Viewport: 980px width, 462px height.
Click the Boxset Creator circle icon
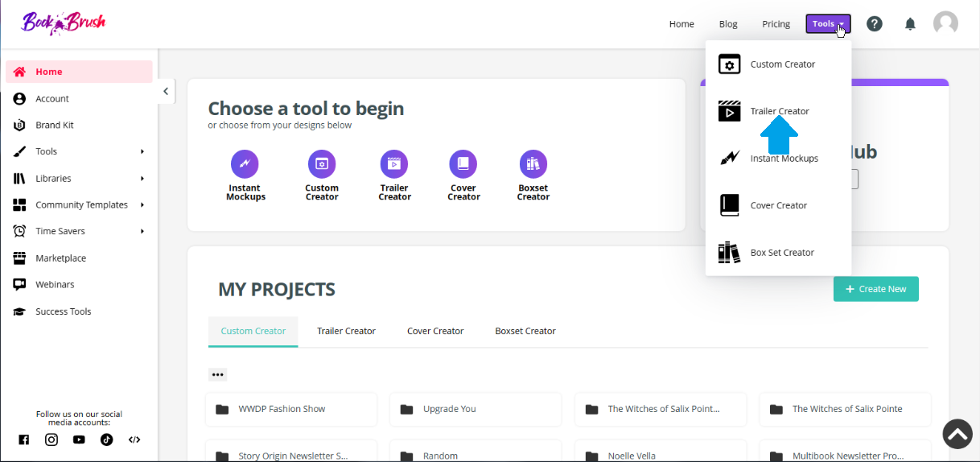tap(533, 164)
